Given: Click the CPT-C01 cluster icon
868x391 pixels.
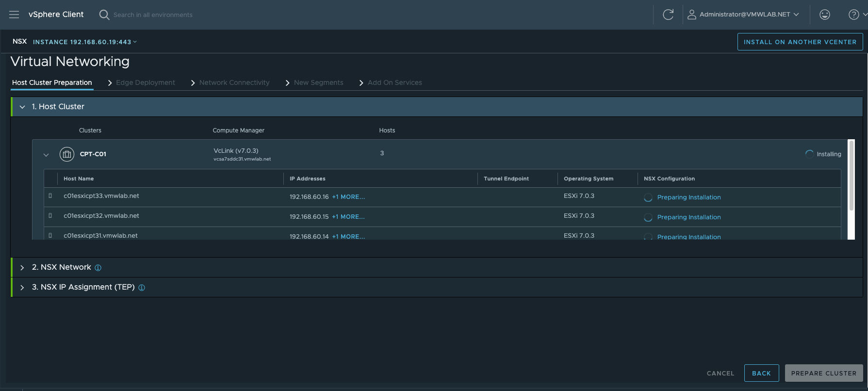Looking at the screenshot, I should (x=67, y=154).
